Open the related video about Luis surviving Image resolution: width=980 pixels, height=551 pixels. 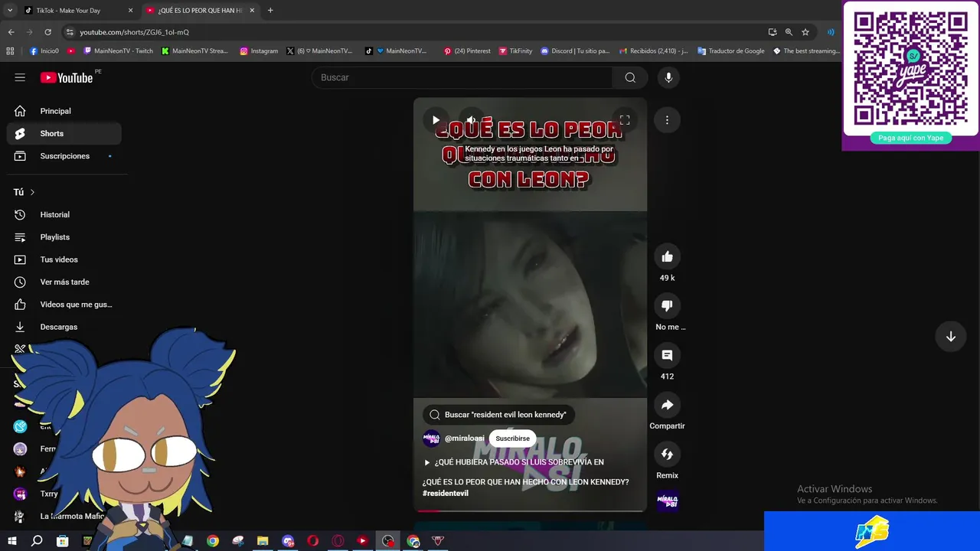point(514,462)
